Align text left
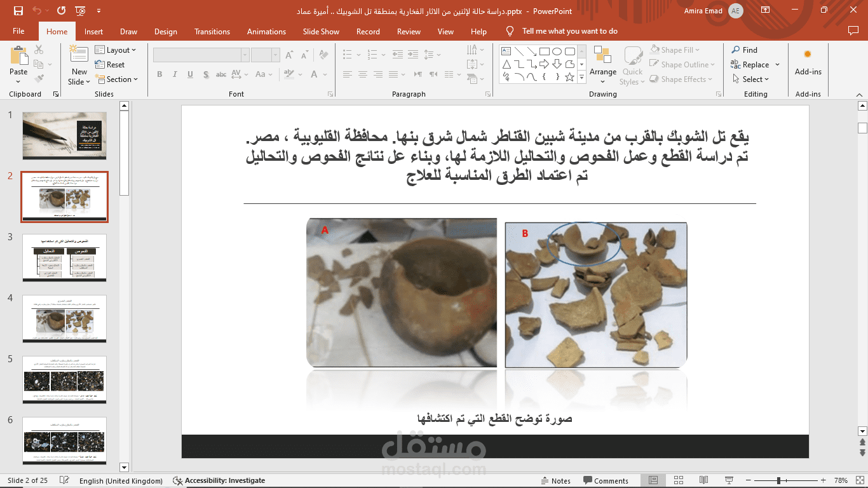Image resolution: width=868 pixels, height=488 pixels. coord(347,74)
